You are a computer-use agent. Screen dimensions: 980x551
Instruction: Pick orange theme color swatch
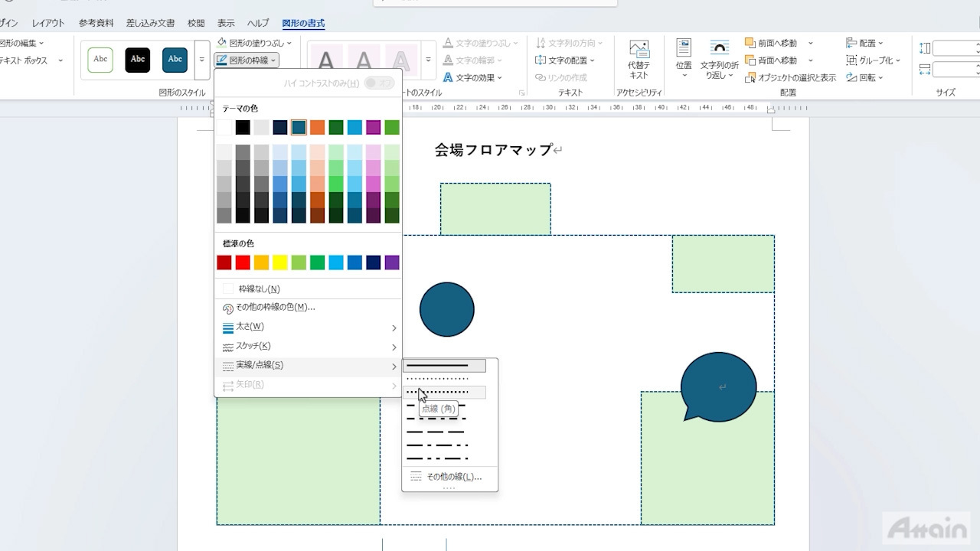(317, 128)
